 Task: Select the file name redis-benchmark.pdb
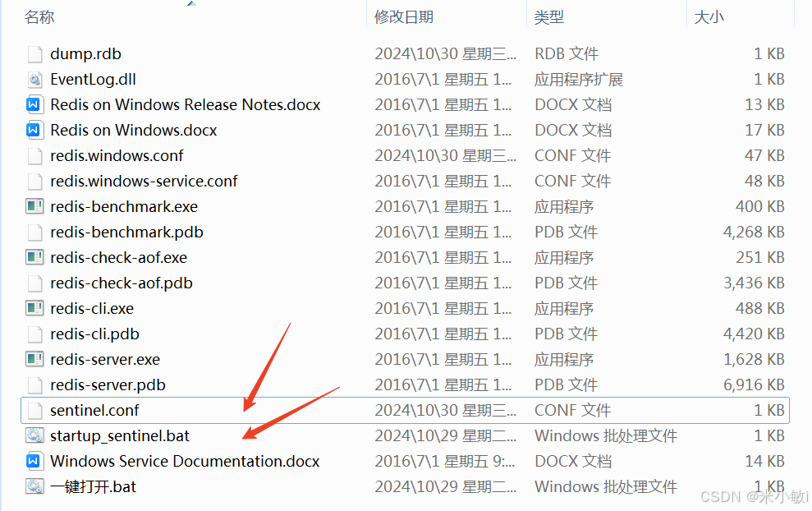pyautogui.click(x=127, y=232)
